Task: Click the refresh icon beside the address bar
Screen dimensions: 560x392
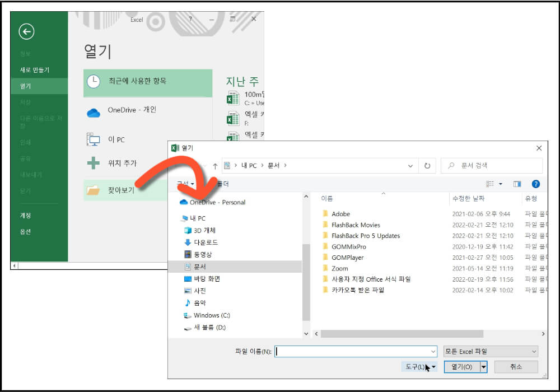Action: [426, 165]
